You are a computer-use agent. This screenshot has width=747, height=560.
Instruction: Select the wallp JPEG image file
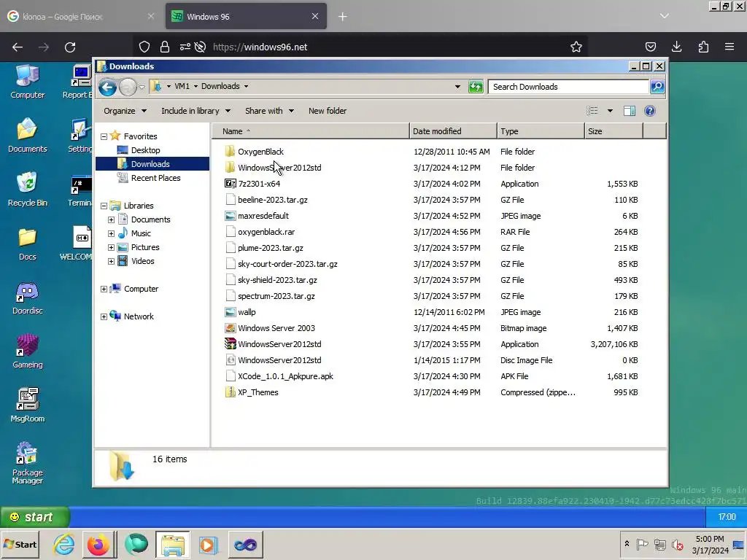247,312
